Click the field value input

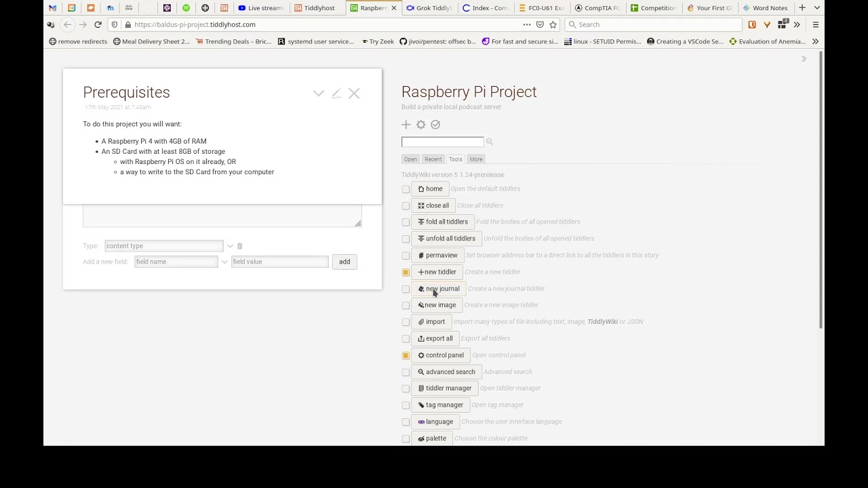point(279,262)
